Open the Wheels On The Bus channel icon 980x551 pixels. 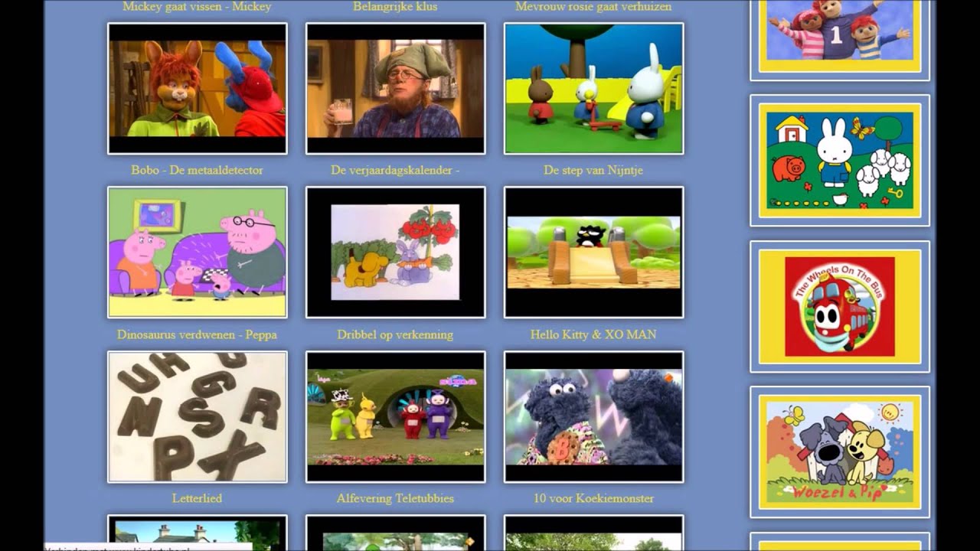840,306
